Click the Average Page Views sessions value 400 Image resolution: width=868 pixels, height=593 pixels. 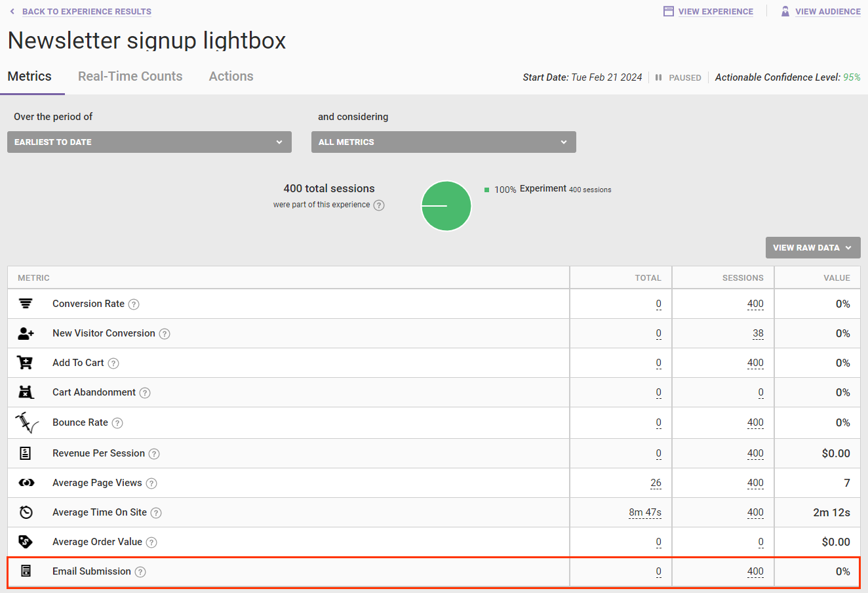(755, 483)
